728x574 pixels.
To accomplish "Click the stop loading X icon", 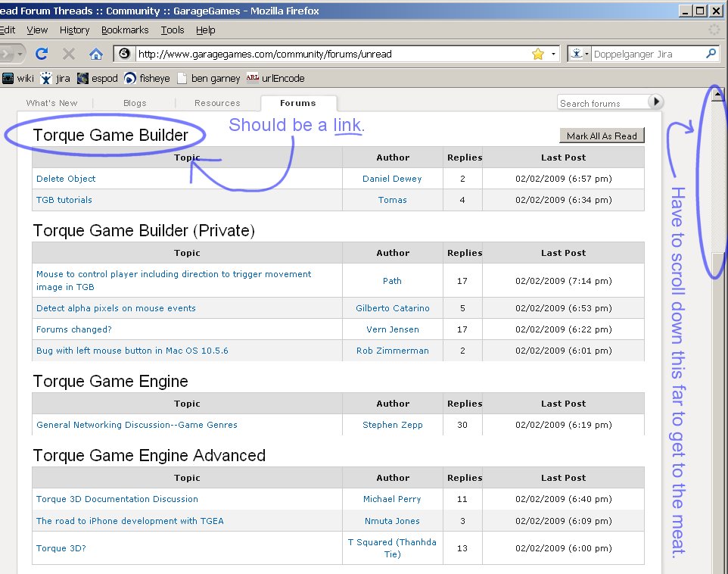I will pyautogui.click(x=69, y=54).
